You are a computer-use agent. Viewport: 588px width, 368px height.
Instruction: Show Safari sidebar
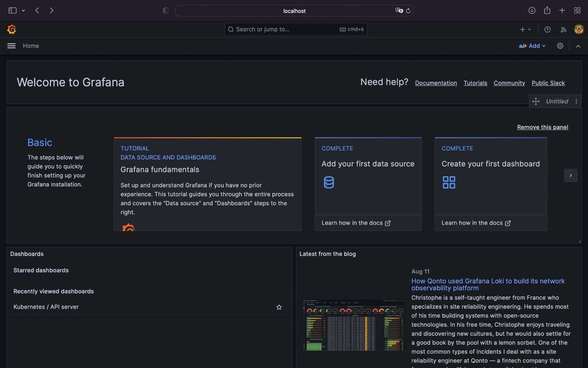(x=12, y=11)
